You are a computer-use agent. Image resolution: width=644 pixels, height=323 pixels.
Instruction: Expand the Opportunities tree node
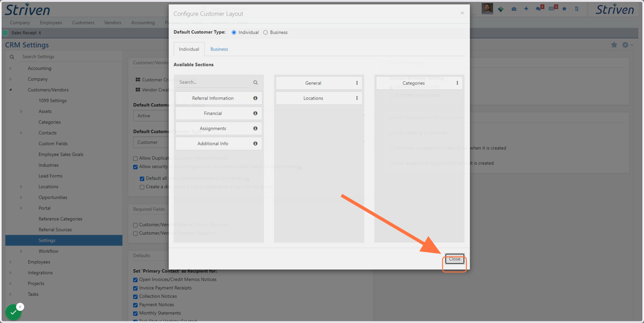[21, 197]
